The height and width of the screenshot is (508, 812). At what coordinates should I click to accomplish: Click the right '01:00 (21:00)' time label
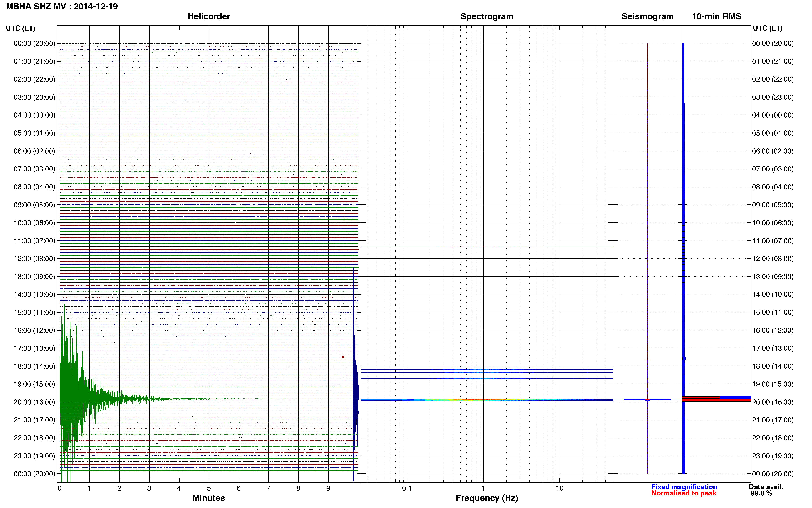pyautogui.click(x=773, y=62)
